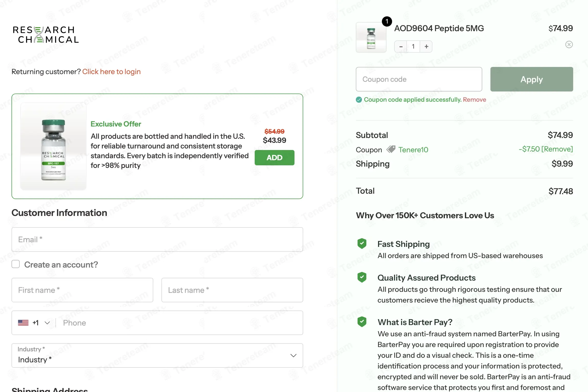Remove AOD9604 Peptide item with X icon
The width and height of the screenshot is (588, 392).
[569, 44]
